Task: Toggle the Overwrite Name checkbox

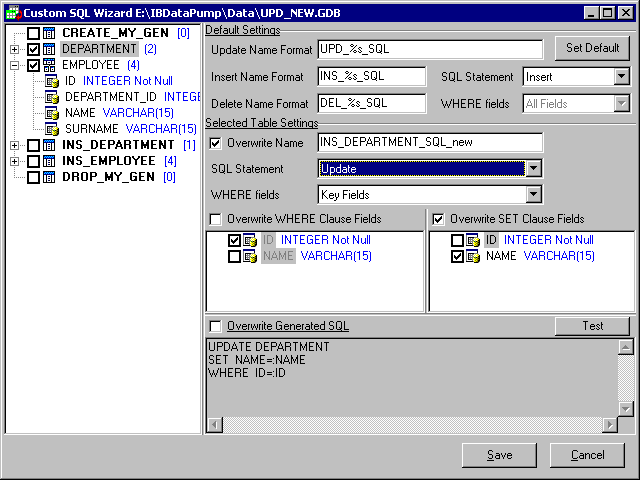Action: pos(215,143)
